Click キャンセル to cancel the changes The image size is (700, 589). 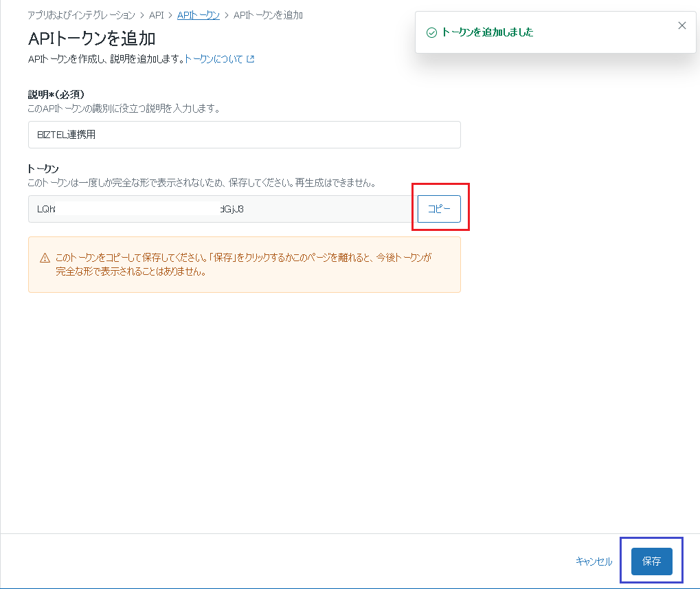(x=596, y=561)
